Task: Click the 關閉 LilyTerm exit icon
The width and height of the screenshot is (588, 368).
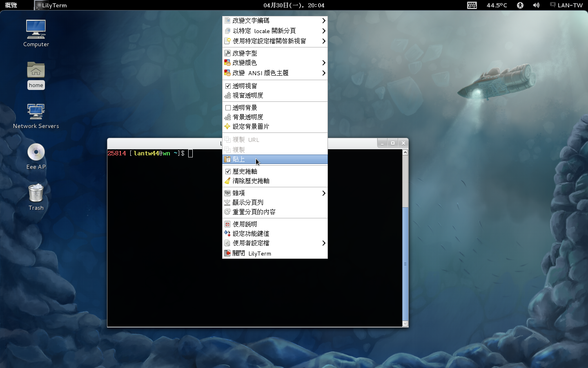Action: (x=227, y=254)
